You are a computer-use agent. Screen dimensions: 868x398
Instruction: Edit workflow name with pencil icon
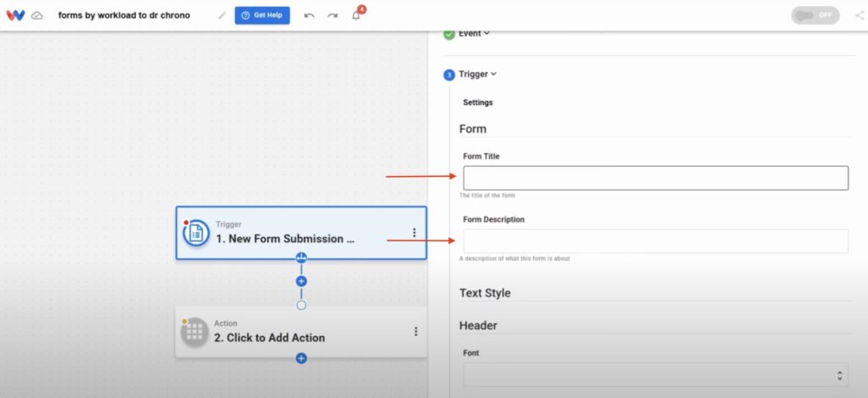pyautogui.click(x=222, y=15)
